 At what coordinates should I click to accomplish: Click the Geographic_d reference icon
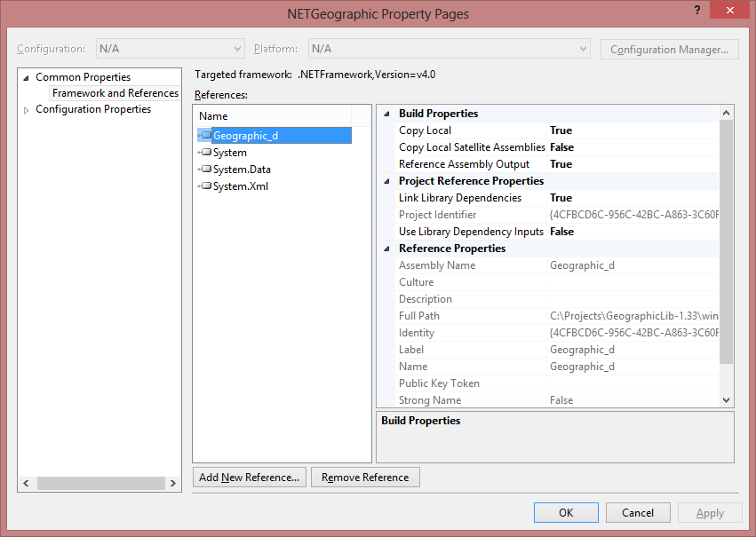click(x=205, y=136)
